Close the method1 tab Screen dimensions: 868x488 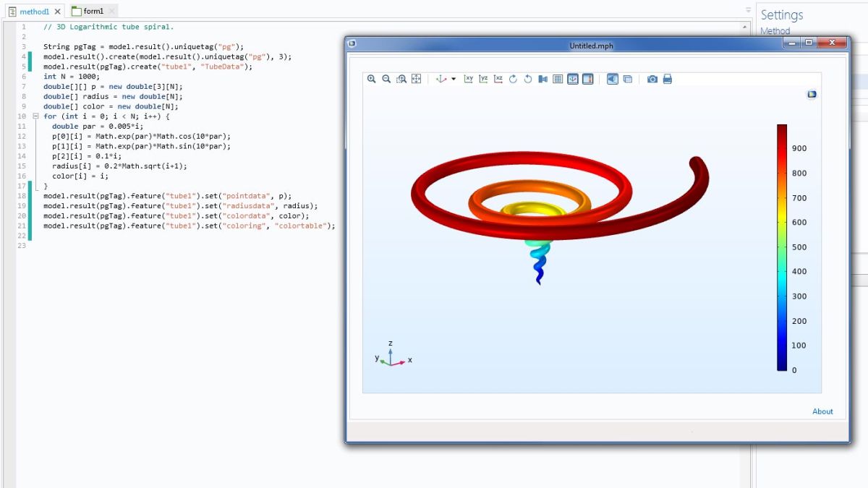point(58,12)
